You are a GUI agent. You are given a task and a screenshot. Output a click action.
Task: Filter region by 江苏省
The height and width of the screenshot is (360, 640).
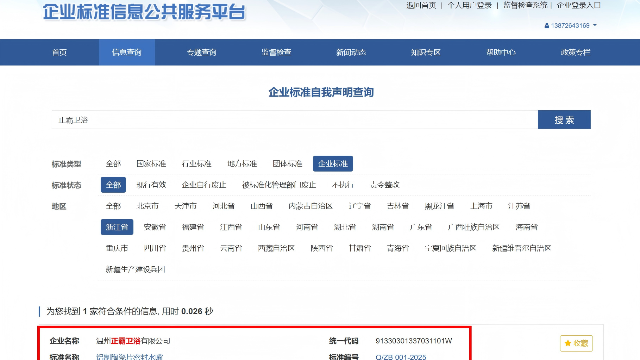pos(519,206)
